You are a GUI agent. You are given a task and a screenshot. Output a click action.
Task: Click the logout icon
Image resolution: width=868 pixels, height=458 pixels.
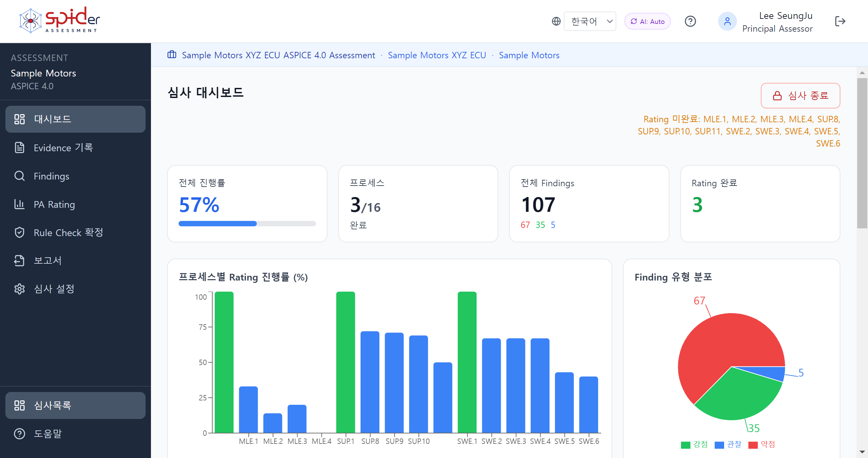click(x=840, y=21)
